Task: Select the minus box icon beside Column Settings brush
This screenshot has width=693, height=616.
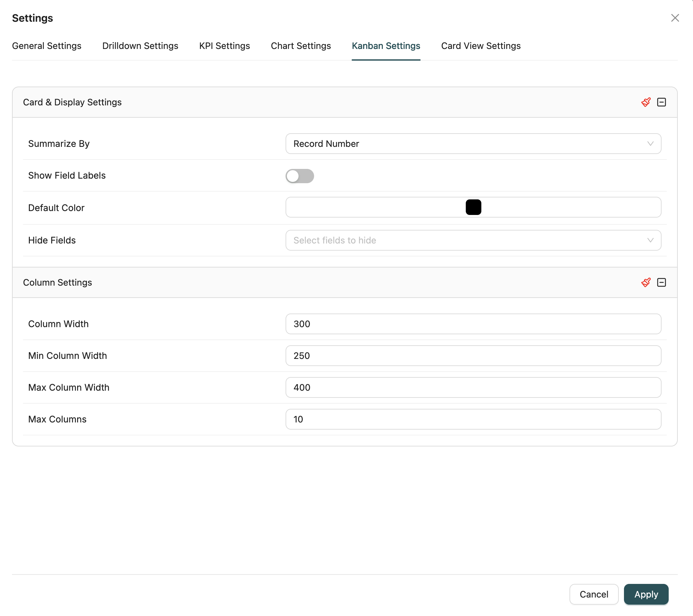Action: click(662, 282)
